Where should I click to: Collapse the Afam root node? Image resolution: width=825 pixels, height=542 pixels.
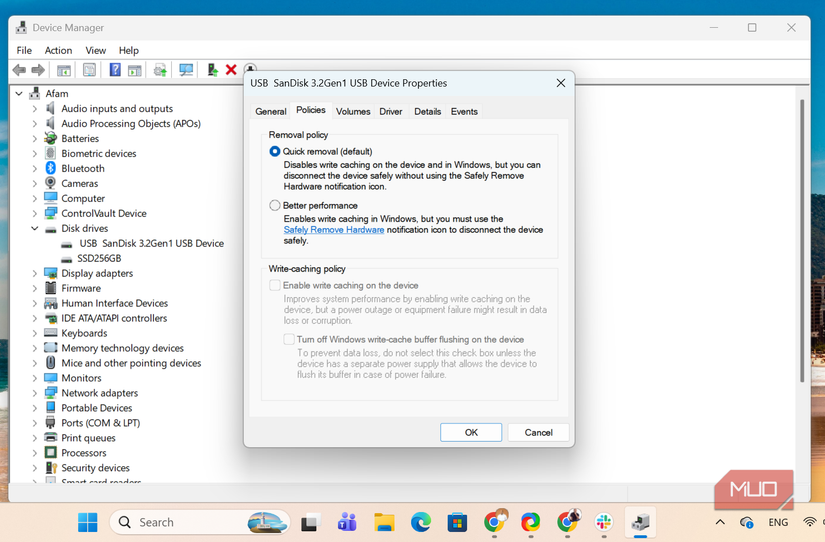19,94
